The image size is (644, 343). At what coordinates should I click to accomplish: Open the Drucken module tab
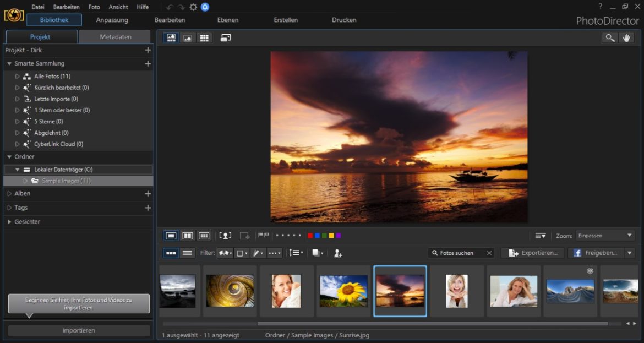[x=344, y=20]
